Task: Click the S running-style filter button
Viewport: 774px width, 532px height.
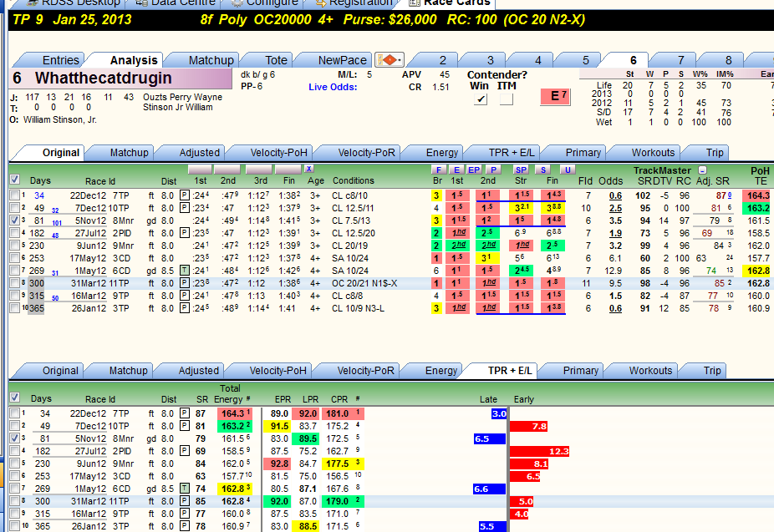Action: click(543, 170)
